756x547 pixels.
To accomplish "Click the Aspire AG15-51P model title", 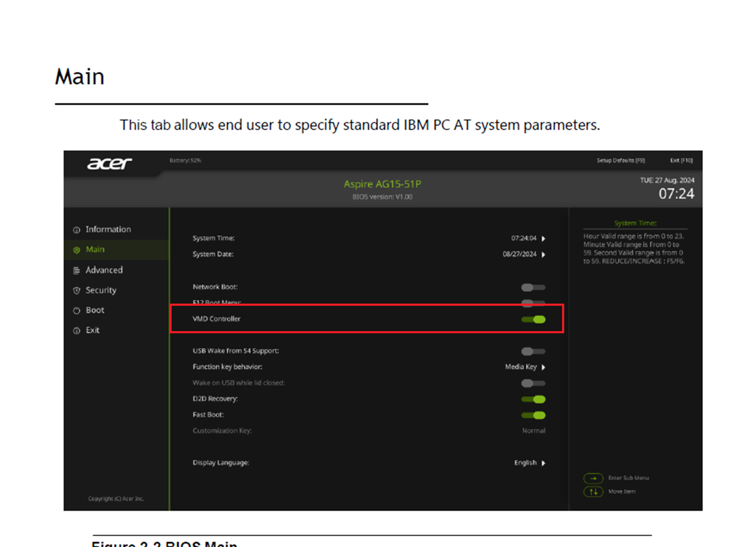I will (382, 184).
